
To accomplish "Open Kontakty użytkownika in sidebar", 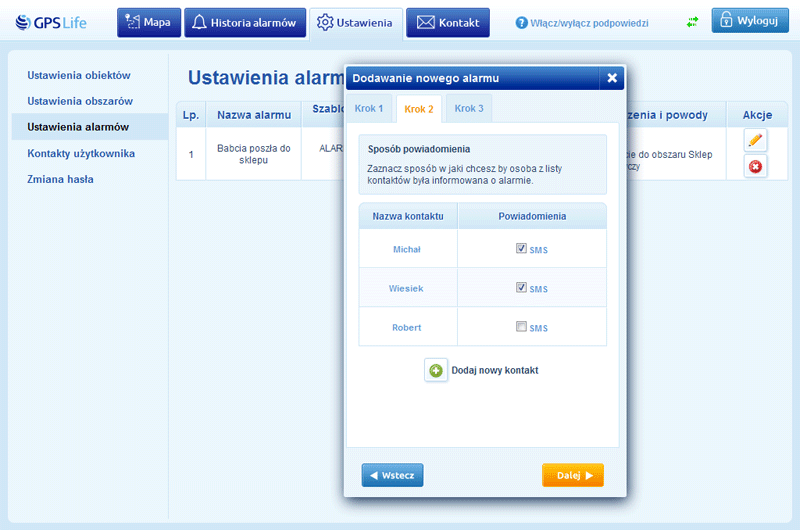I will coord(81,154).
